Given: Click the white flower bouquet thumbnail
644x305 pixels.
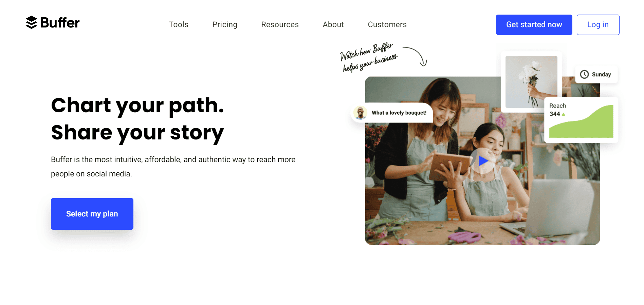Looking at the screenshot, I should [531, 82].
